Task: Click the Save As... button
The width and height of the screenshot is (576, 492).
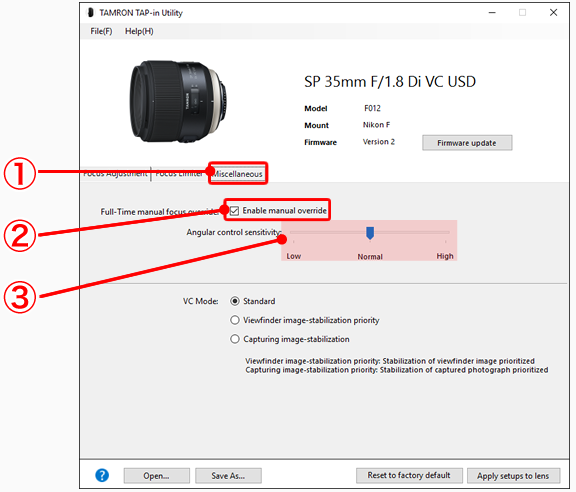Action: click(x=228, y=476)
